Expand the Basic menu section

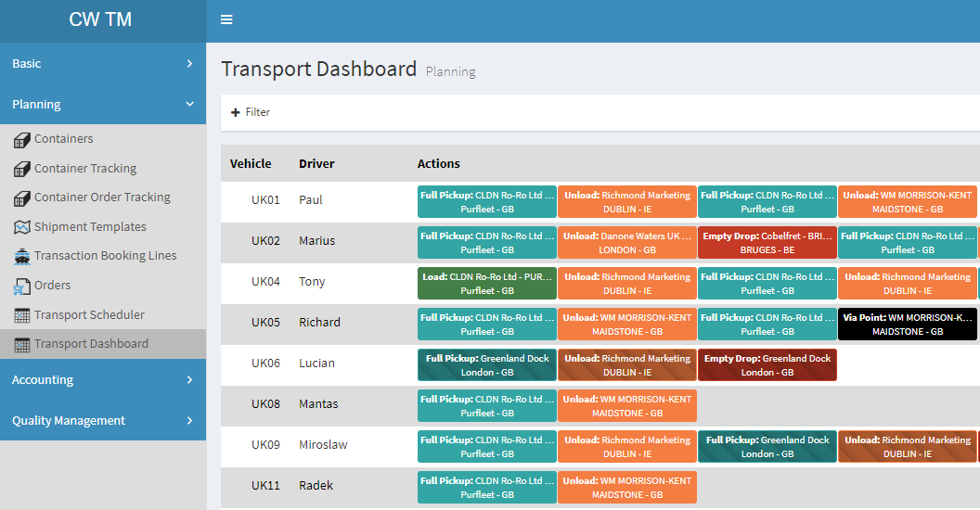102,63
